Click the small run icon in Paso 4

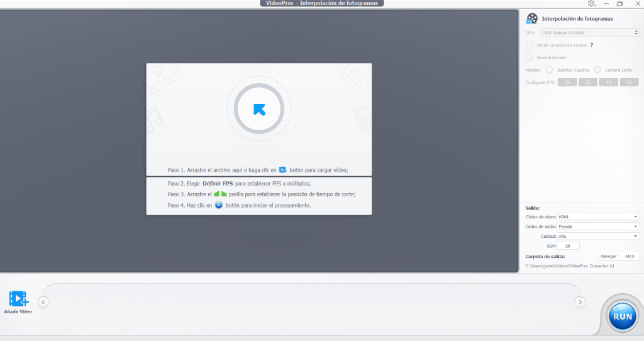coord(219,204)
